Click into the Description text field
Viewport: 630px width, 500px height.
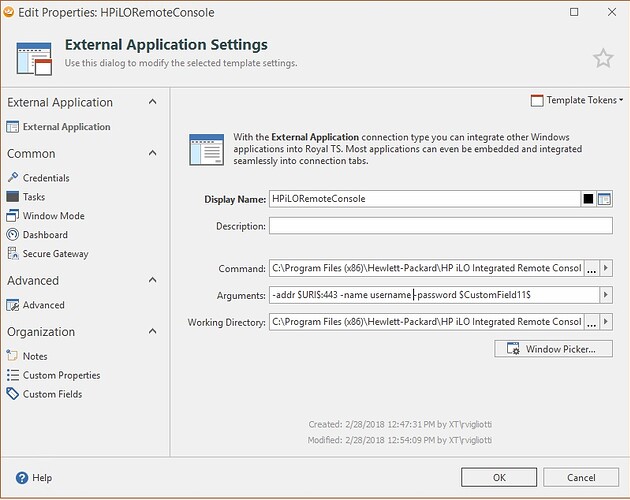pyautogui.click(x=440, y=226)
